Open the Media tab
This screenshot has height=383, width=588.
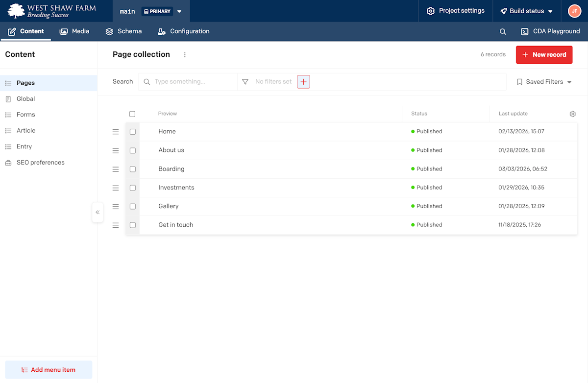tap(74, 31)
